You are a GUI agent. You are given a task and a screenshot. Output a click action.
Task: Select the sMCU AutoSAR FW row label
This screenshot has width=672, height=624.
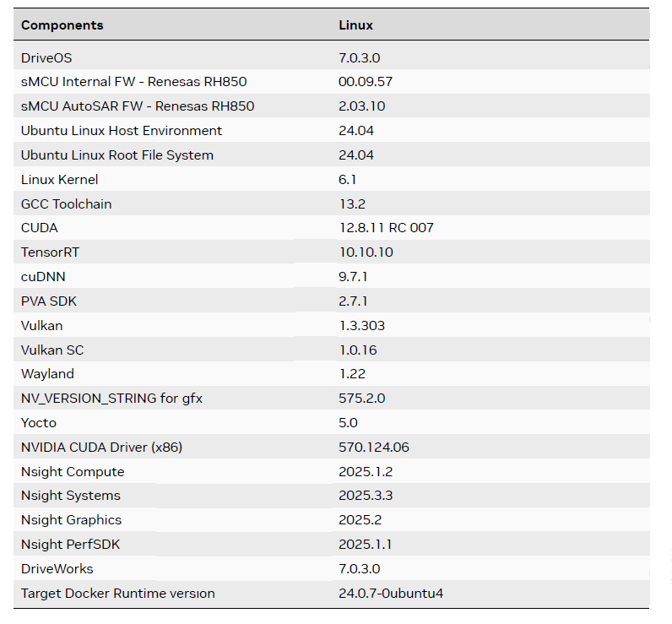coord(138,106)
